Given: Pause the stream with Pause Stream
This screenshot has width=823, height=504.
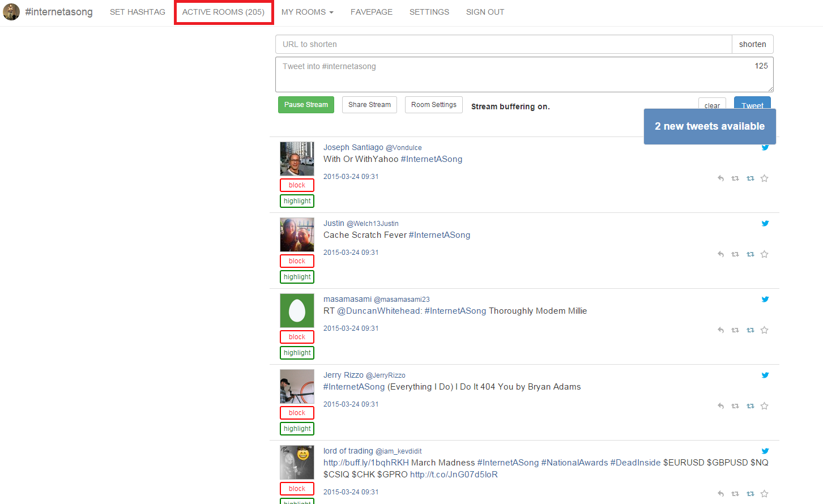Looking at the screenshot, I should pos(306,105).
